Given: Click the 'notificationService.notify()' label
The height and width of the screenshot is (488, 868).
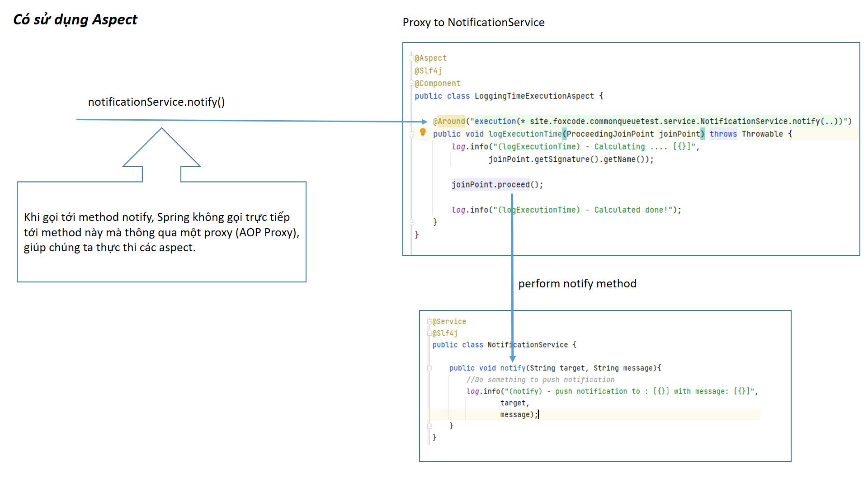Looking at the screenshot, I should tap(156, 102).
